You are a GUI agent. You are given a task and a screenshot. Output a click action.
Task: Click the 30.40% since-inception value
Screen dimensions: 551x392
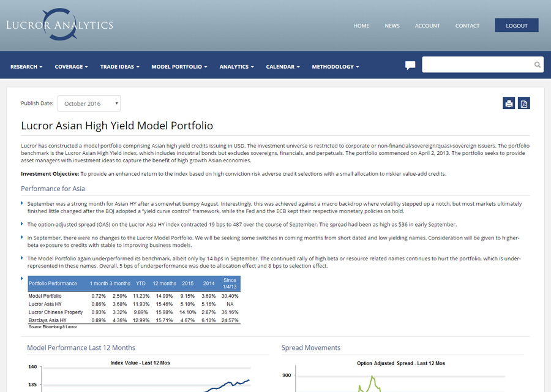point(230,296)
